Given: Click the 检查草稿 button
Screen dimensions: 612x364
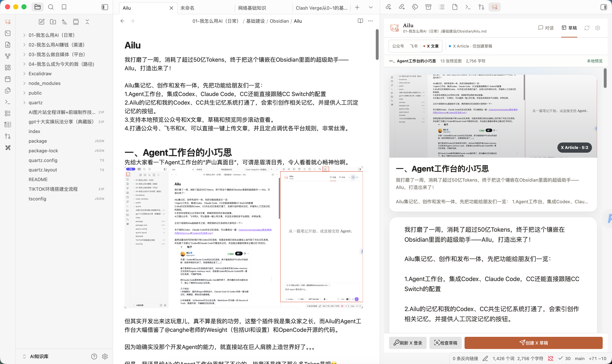Looking at the screenshot, I should tap(445, 343).
